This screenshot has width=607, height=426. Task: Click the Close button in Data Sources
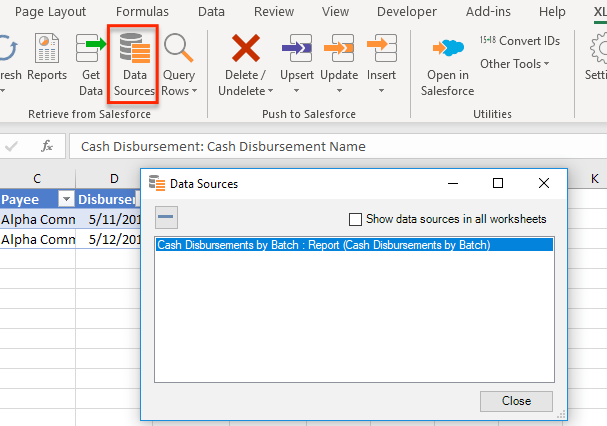tap(516, 401)
